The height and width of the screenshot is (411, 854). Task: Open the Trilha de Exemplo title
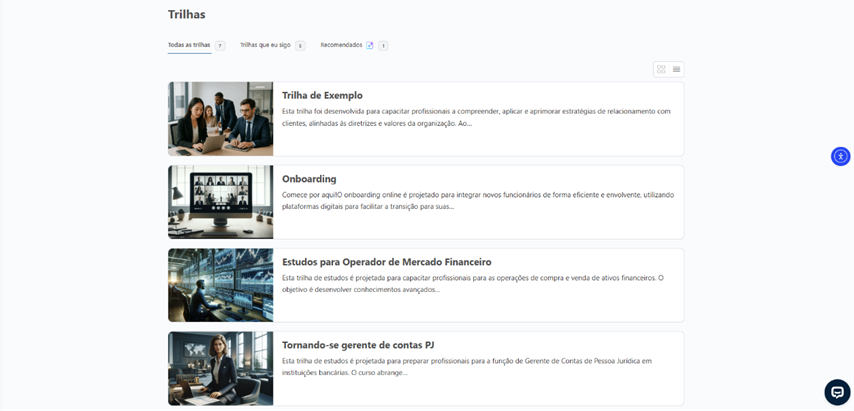[322, 96]
